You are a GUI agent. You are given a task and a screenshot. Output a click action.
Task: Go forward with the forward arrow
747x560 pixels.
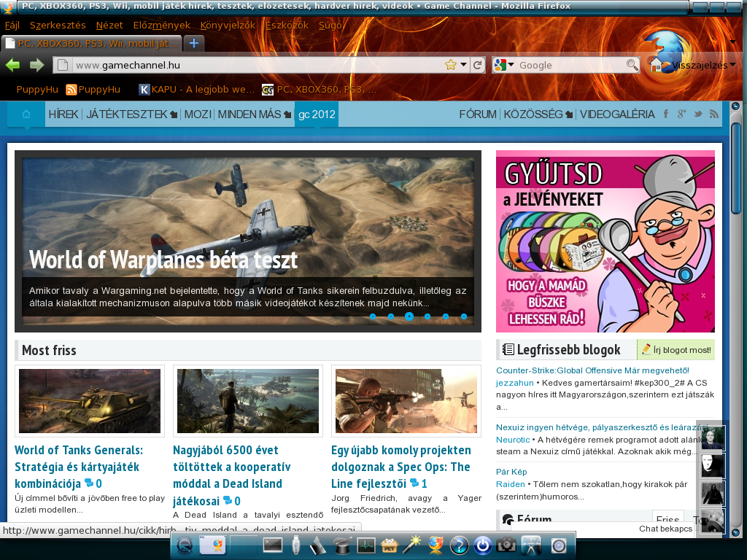click(x=36, y=65)
